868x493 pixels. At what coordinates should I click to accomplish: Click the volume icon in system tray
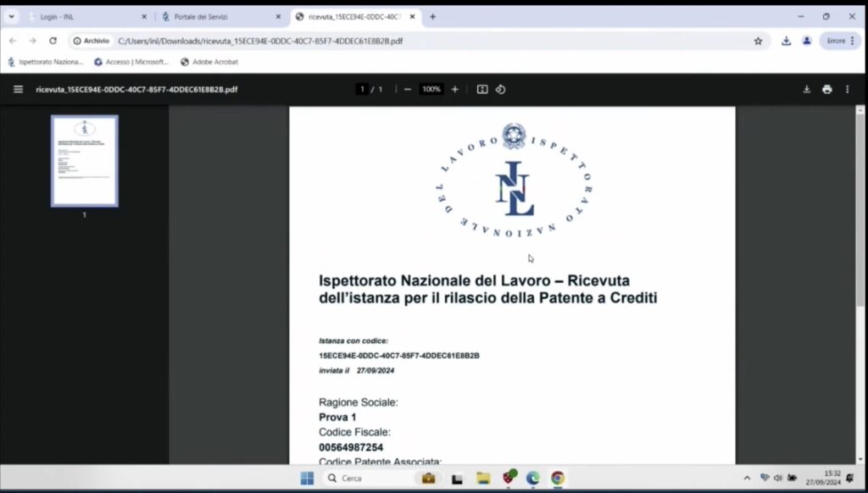coord(778,478)
